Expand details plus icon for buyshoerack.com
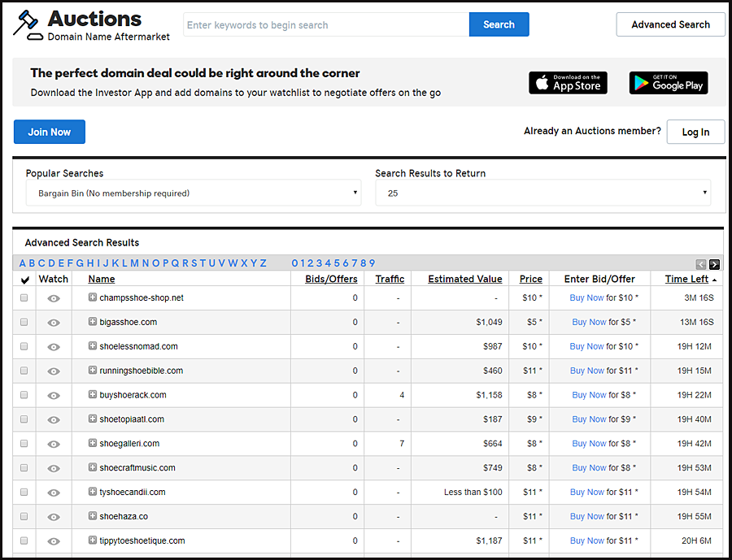 pos(93,394)
